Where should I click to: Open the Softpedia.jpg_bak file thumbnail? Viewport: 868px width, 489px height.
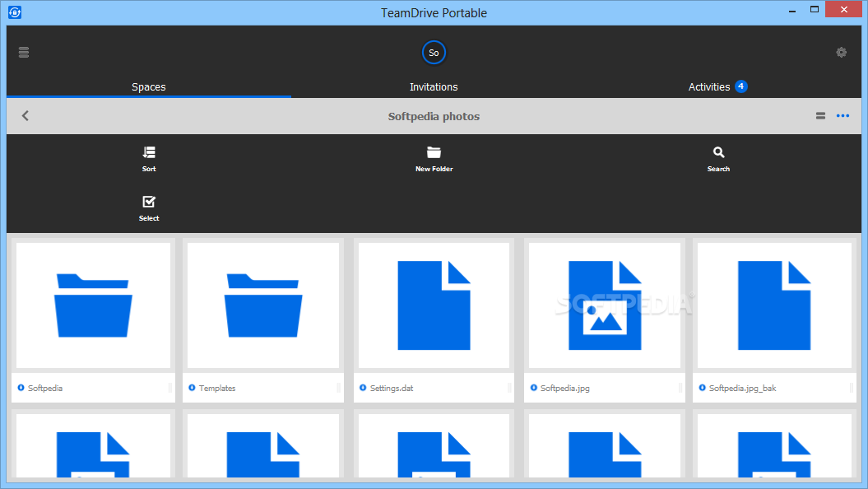(774, 305)
